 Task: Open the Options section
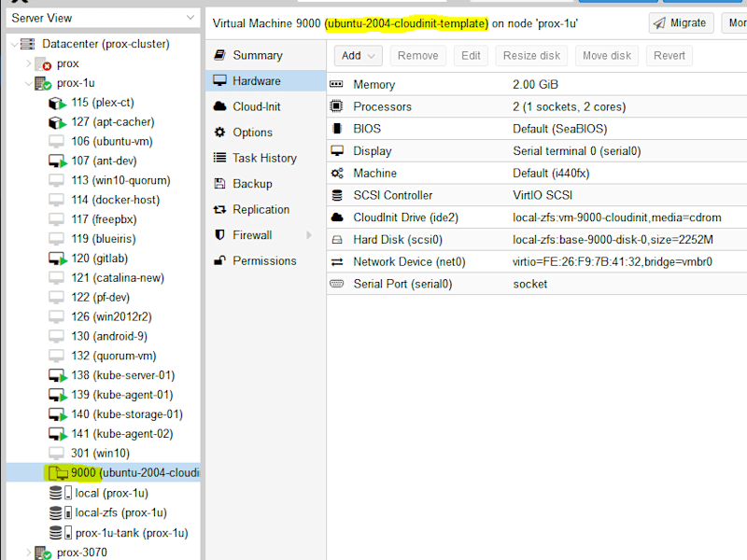266,132
